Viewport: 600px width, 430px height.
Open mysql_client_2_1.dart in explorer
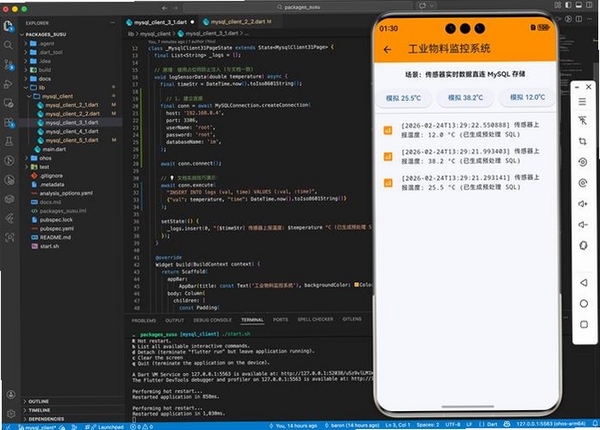[72, 105]
